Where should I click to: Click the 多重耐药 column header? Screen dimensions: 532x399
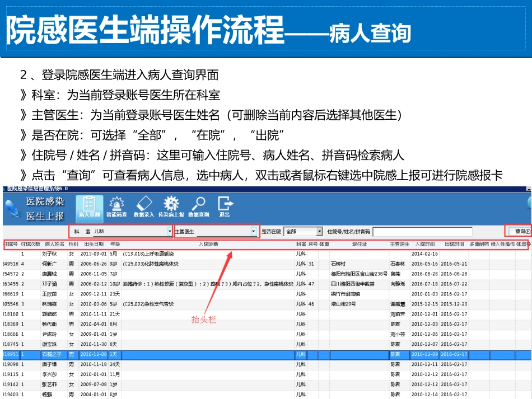pyautogui.click(x=479, y=244)
